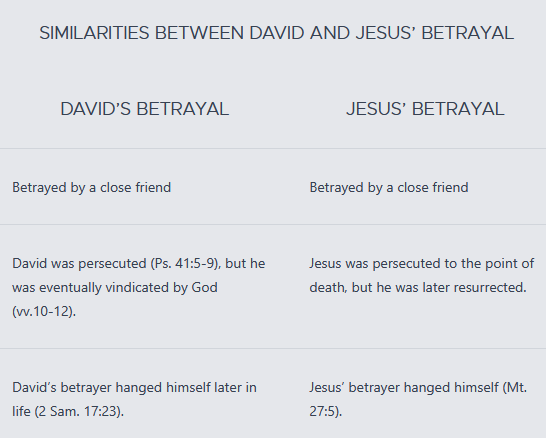Click the 'vv.10-12' verse reference
The height and width of the screenshot is (438, 546).
[x=44, y=311]
